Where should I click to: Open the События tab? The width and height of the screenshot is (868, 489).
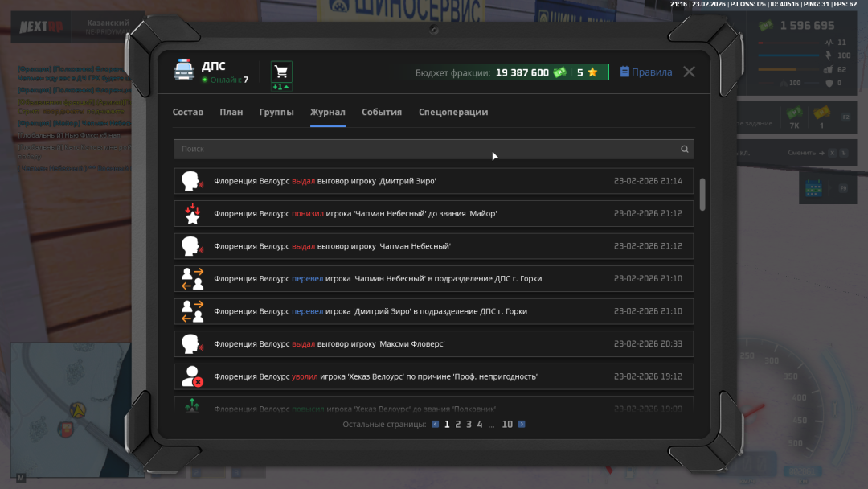[382, 113]
